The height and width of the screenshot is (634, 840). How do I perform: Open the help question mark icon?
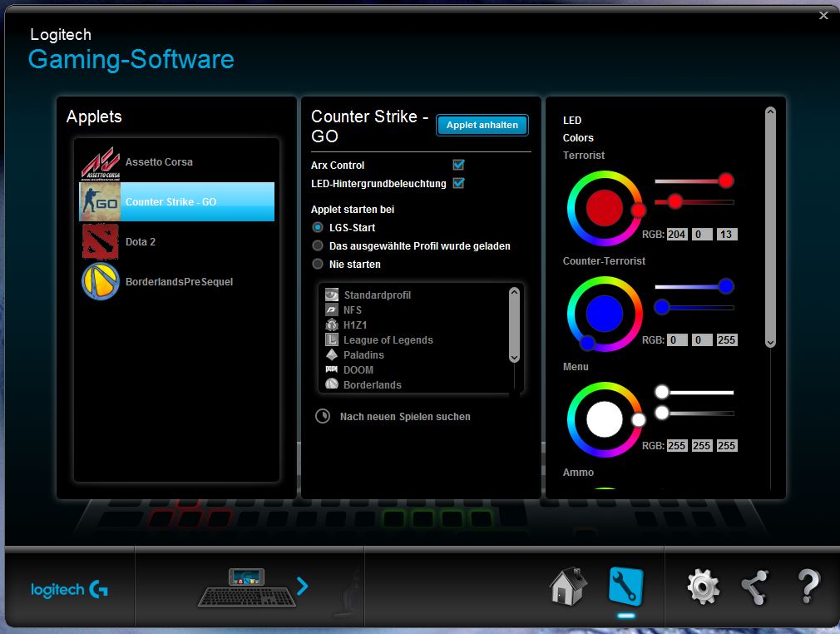click(808, 587)
